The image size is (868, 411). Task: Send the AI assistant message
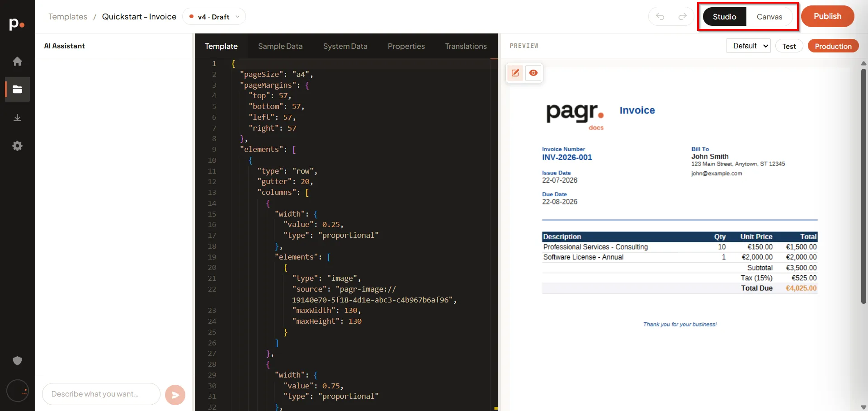coord(175,395)
